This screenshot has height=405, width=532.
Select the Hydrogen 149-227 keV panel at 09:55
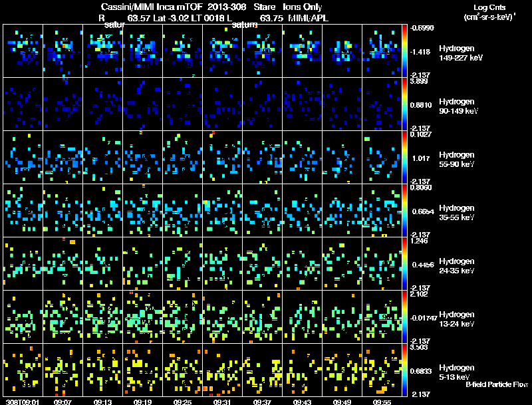tap(382, 51)
